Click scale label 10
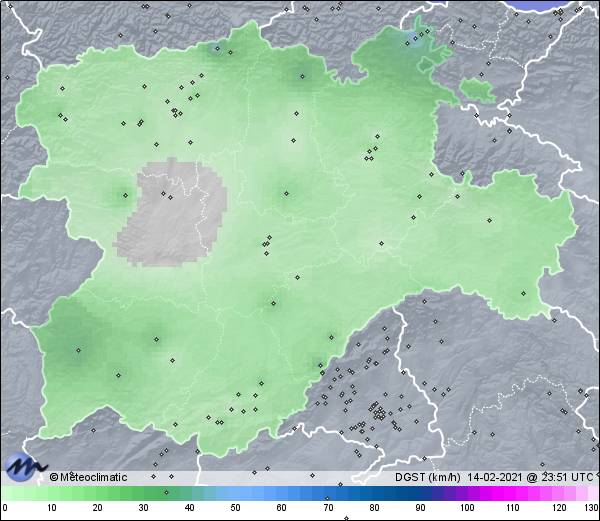Screen dimensions: 600x521 52,508
